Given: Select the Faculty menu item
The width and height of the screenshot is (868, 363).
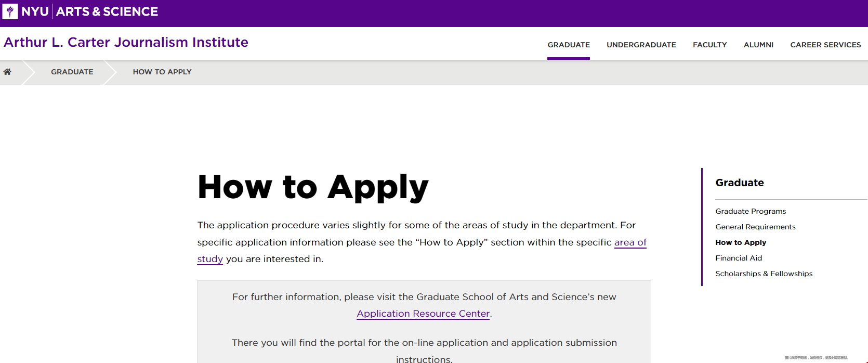Looking at the screenshot, I should pyautogui.click(x=710, y=45).
